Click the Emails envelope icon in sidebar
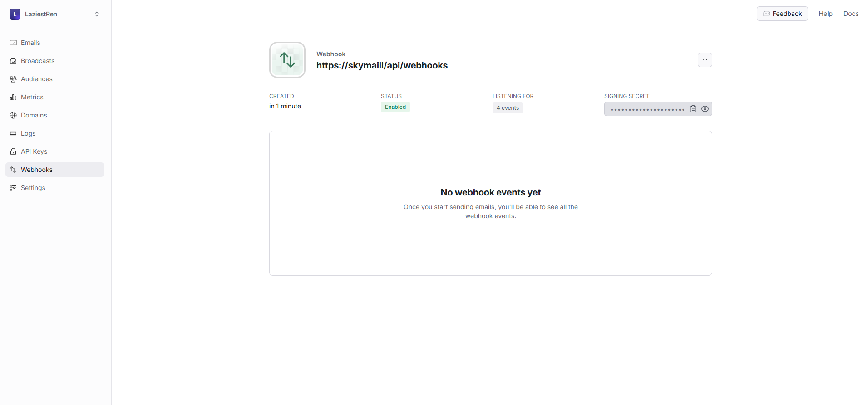Image resolution: width=868 pixels, height=405 pixels. tap(13, 43)
